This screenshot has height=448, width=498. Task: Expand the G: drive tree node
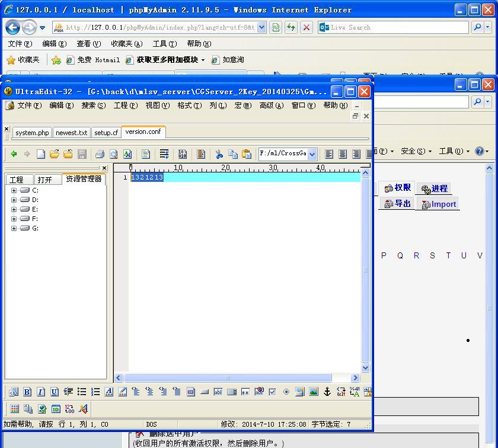coord(14,228)
